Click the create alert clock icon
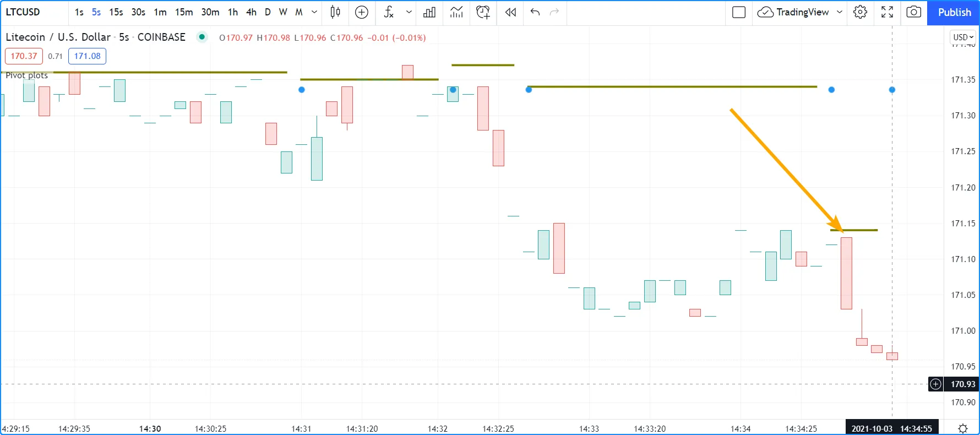This screenshot has height=435, width=980. coord(483,12)
